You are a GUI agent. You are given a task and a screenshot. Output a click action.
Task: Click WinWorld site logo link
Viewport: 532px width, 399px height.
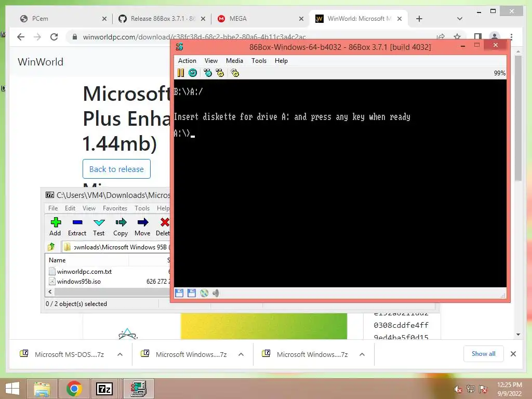tap(41, 62)
